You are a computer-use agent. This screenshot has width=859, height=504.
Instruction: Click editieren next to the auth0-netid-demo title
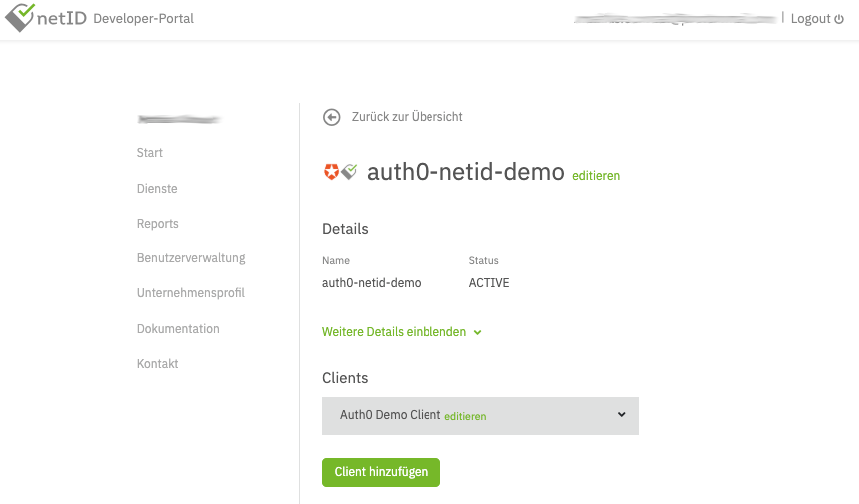(x=596, y=176)
